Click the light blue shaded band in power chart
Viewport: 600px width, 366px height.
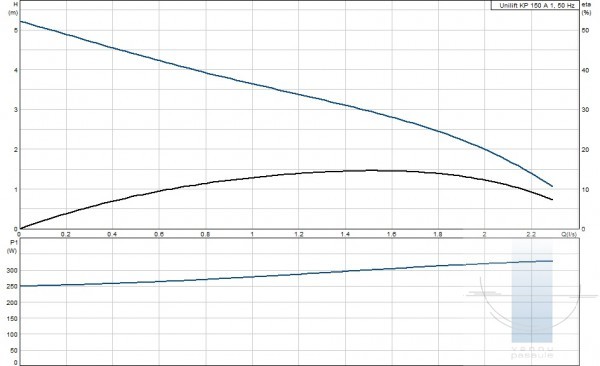click(x=532, y=291)
